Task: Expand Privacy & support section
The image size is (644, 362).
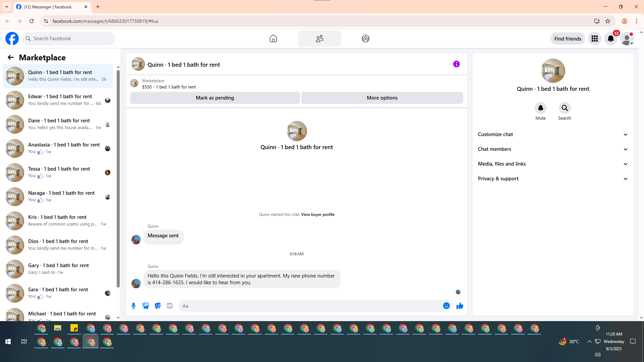Action: pos(553,179)
